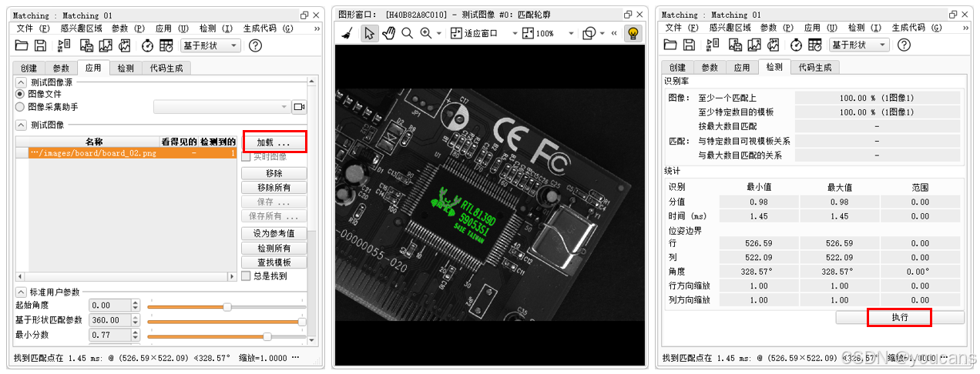Click camera icon beside image acquisition dropdown
980x374 pixels.
pos(300,107)
